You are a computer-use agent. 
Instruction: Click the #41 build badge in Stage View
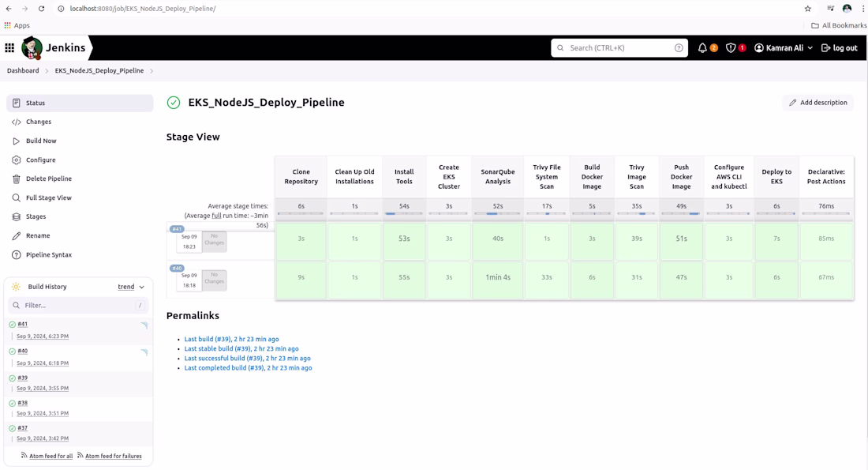177,229
